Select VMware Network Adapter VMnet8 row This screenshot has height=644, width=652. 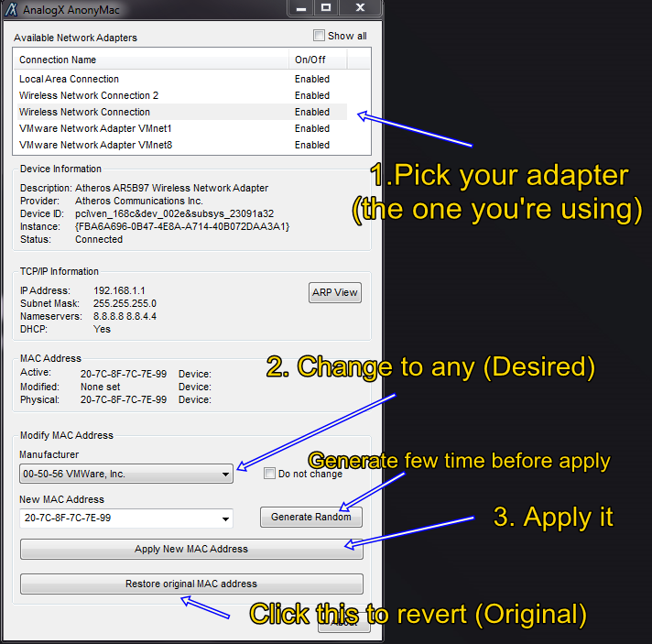tap(182, 145)
